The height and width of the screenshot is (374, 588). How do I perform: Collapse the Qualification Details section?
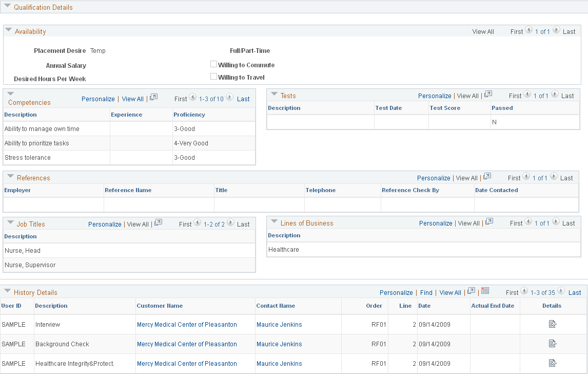[x=7, y=7]
